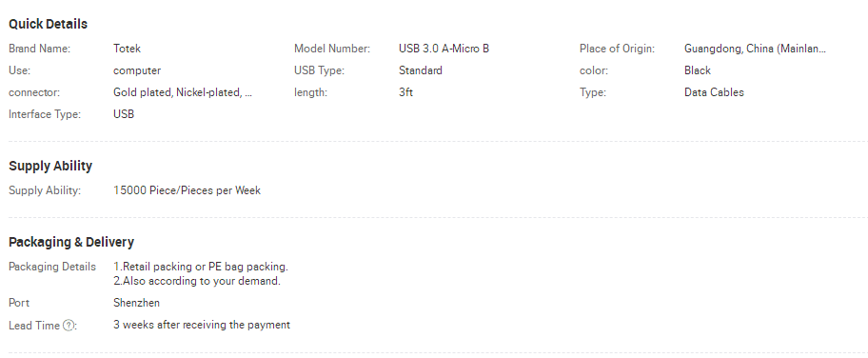
Task: Click the truncated Gold plated connector value
Action: click(x=183, y=93)
